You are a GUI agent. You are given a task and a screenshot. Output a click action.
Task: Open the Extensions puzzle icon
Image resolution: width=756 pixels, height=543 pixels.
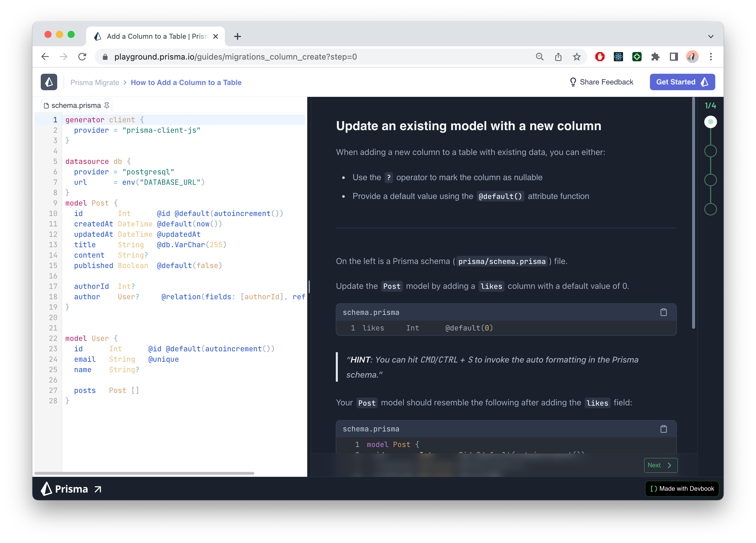[655, 57]
